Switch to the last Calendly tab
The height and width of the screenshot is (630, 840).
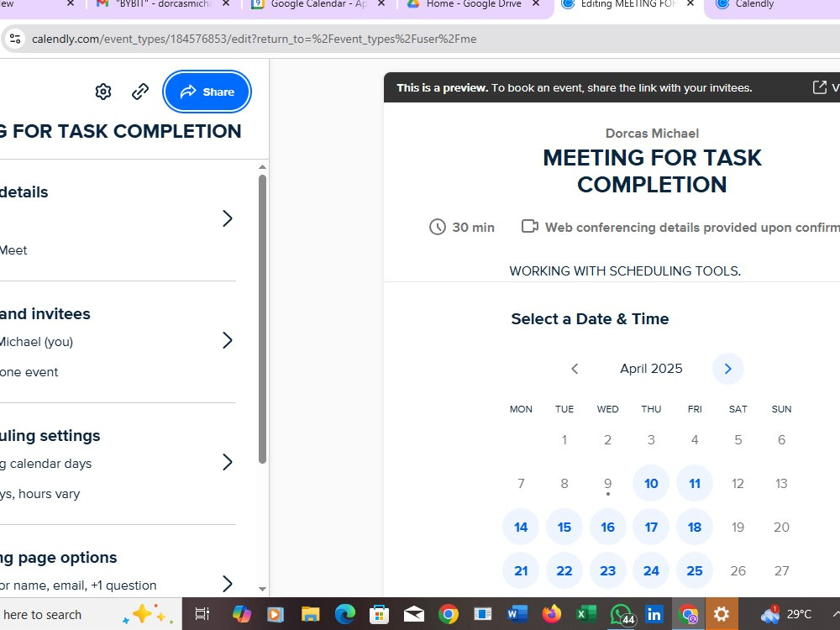pyautogui.click(x=754, y=4)
